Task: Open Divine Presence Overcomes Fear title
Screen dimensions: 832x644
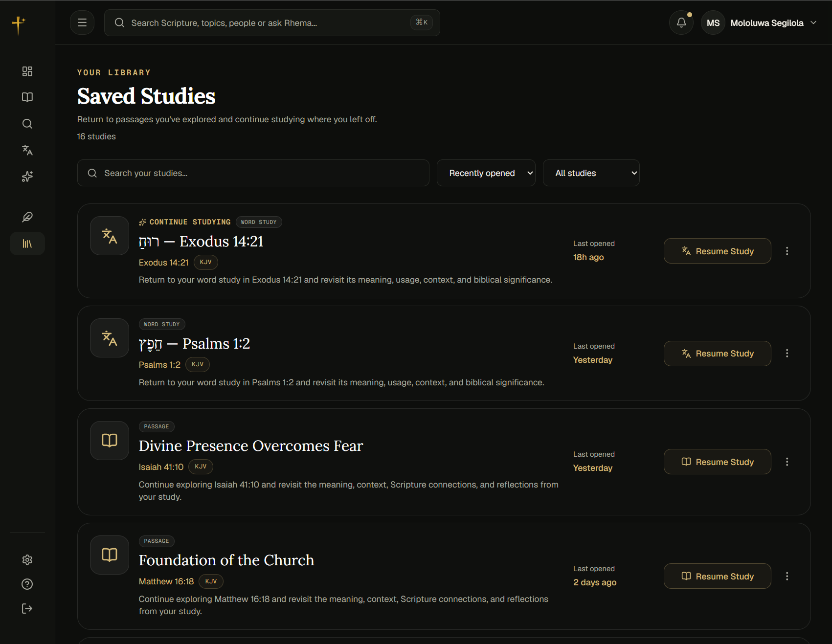Action: tap(251, 446)
